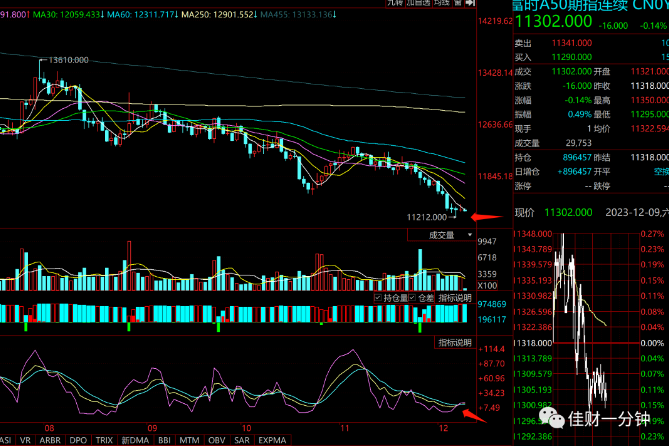This screenshot has height=446, width=669.
Task: Switch to the MTM indicator tab
Action: [189, 440]
